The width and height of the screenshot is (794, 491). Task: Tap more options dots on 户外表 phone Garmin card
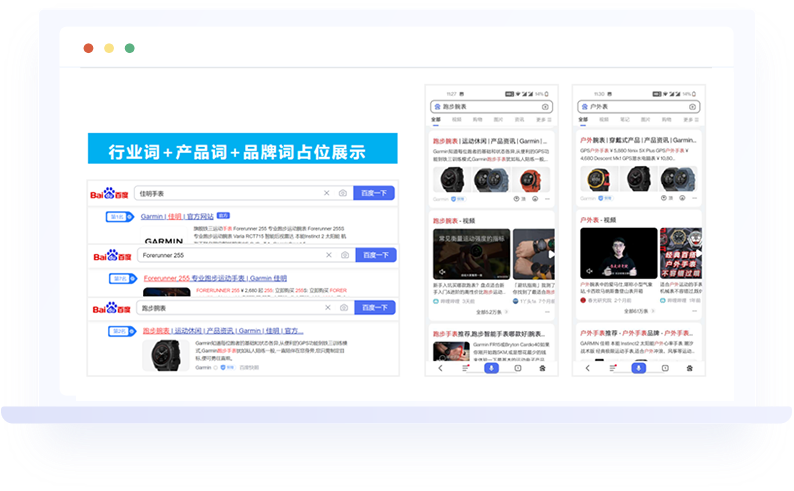coord(695,198)
